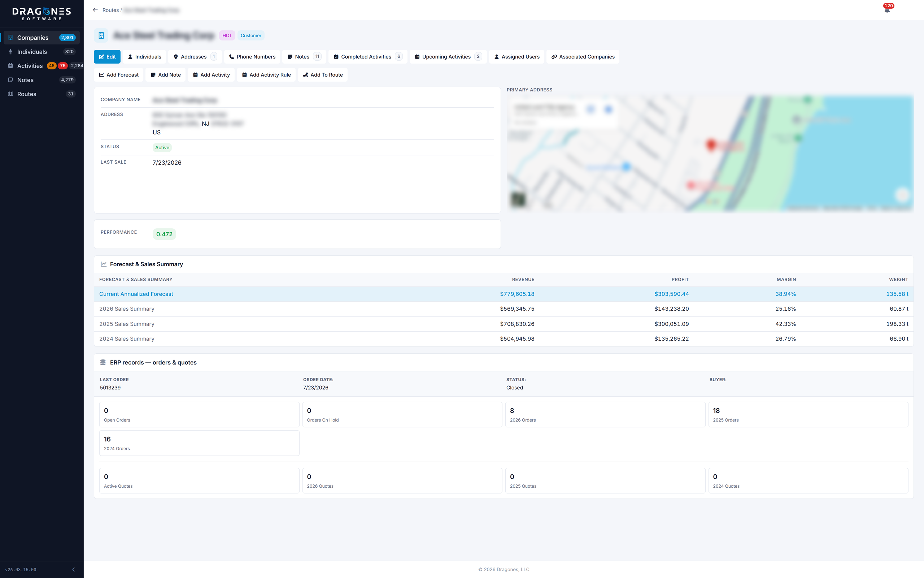Click the Active Quotes card
Viewport: 924px width, 578px height.
click(199, 480)
